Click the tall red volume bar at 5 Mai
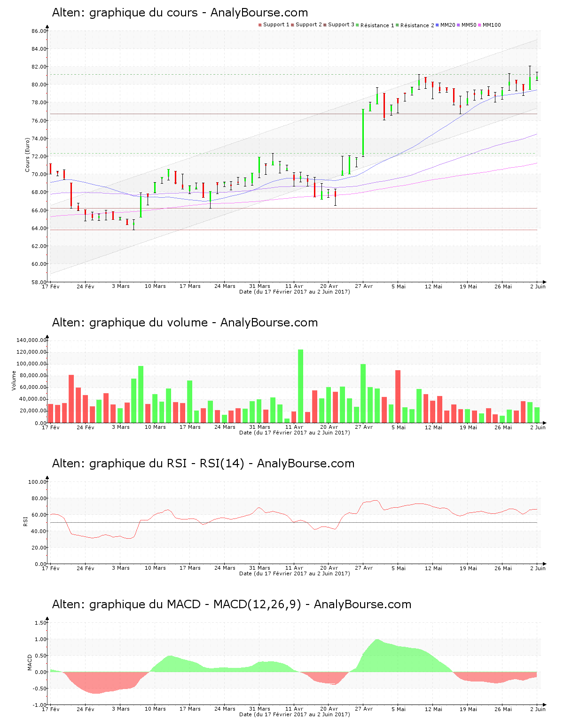Viewport: 564px width, 728px height. (x=398, y=396)
